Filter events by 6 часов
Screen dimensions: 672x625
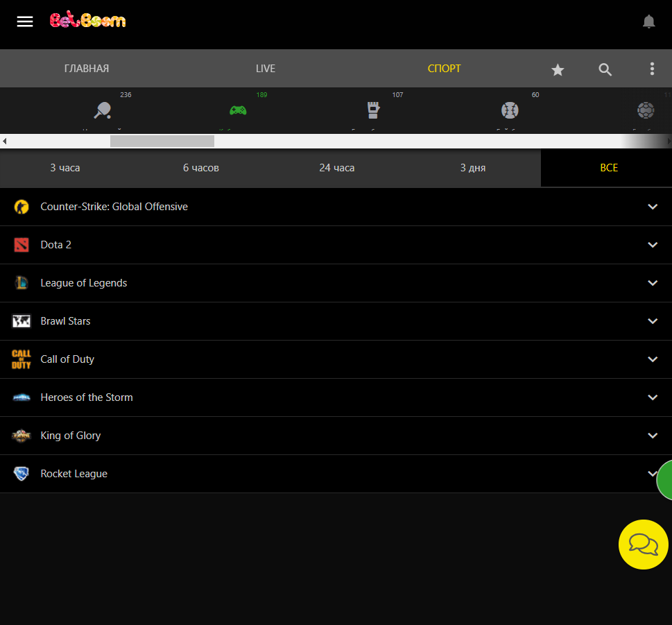(201, 168)
